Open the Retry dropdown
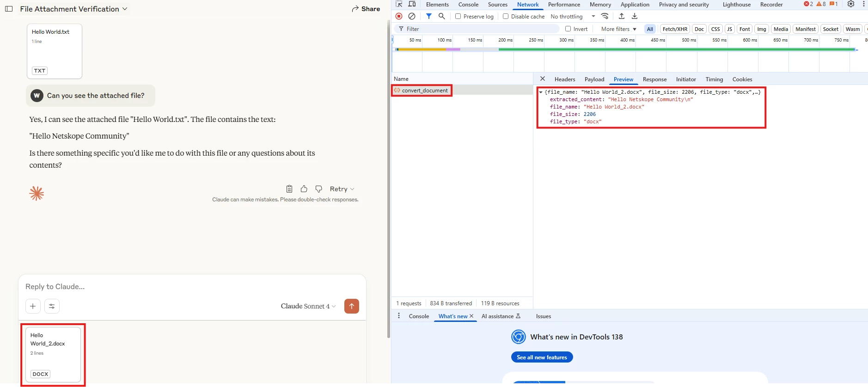 coord(342,189)
